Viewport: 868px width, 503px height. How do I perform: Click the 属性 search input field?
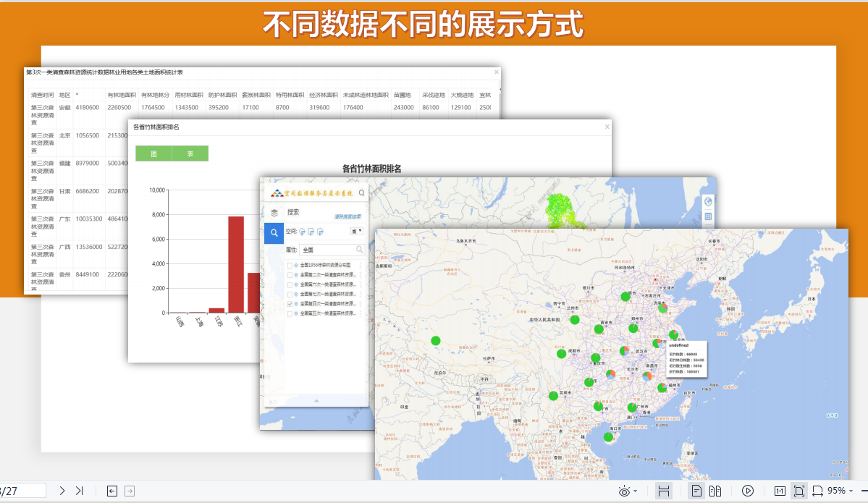pos(327,250)
